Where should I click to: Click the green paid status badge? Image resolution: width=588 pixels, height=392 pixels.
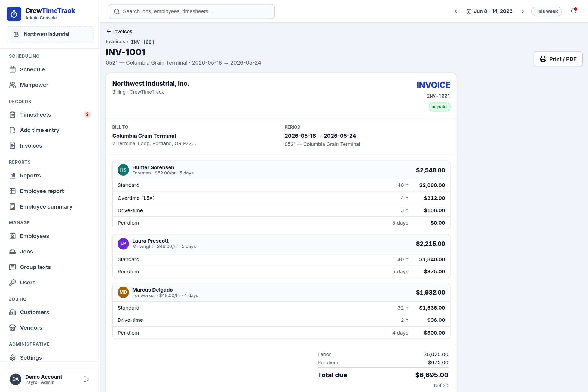[439, 107]
